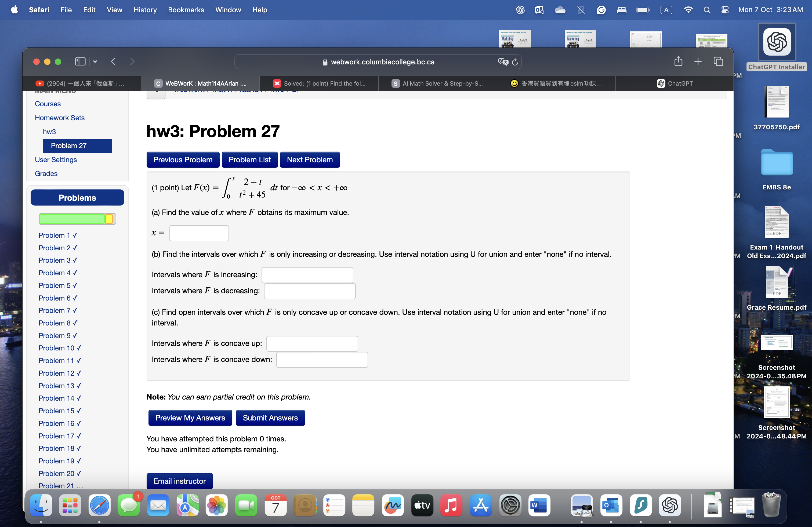Click the sidebar toggle icon
The image size is (812, 527).
click(x=80, y=61)
